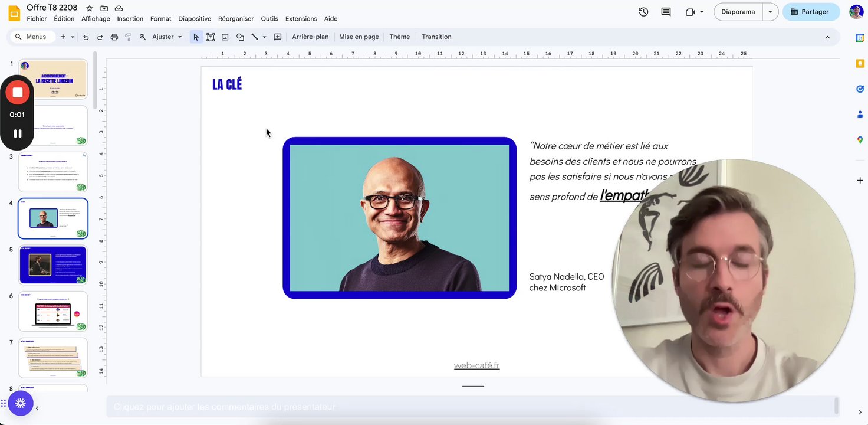Click the move to folder icon
The height and width of the screenshot is (425, 868).
(104, 8)
